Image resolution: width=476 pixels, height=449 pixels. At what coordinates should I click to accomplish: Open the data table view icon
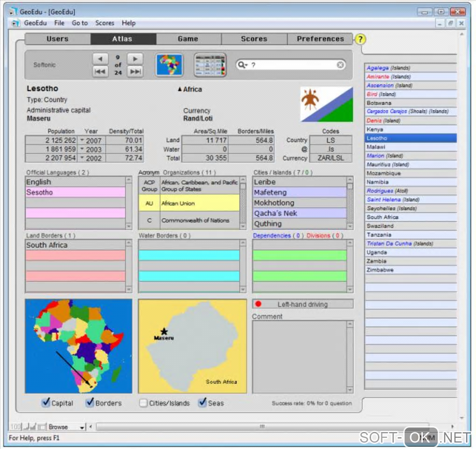[210, 65]
